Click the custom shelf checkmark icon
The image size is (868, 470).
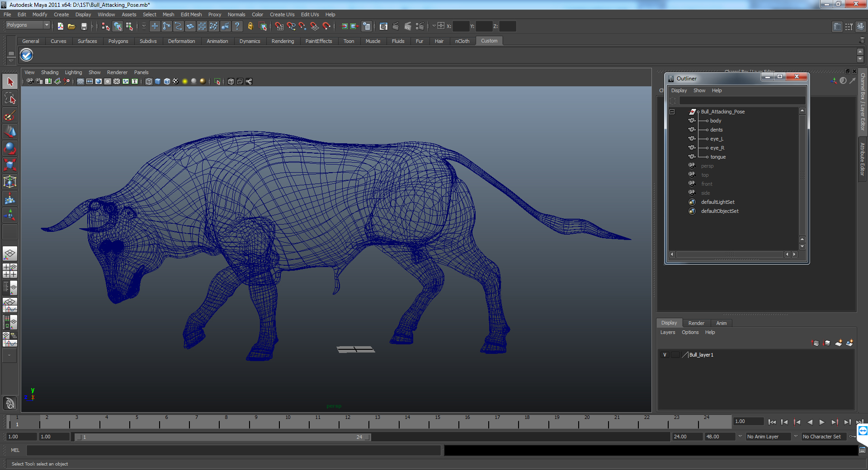click(27, 55)
